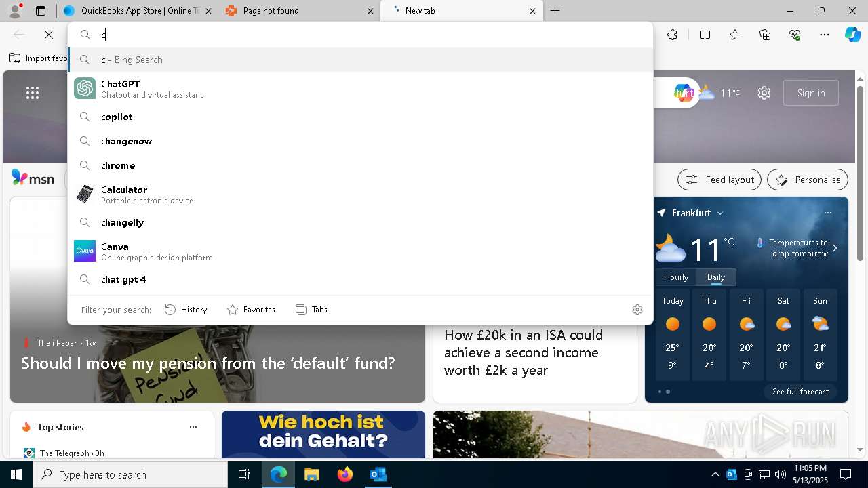The height and width of the screenshot is (488, 868).
Task: Expand the Frankfurt location dropdown
Action: click(720, 213)
